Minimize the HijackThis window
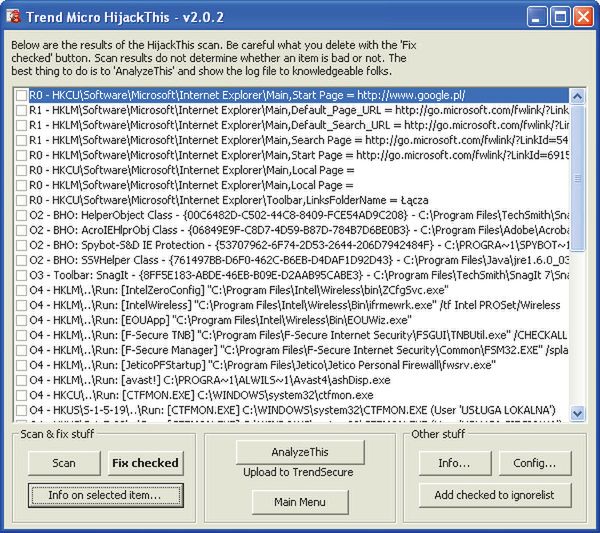The height and width of the screenshot is (533, 600). [536, 17]
